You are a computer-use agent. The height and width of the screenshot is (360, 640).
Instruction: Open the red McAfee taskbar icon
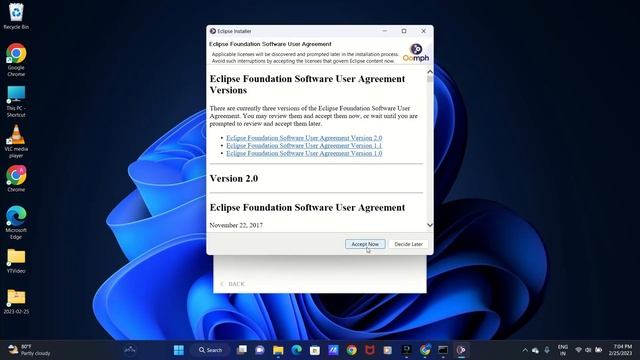coord(370,350)
